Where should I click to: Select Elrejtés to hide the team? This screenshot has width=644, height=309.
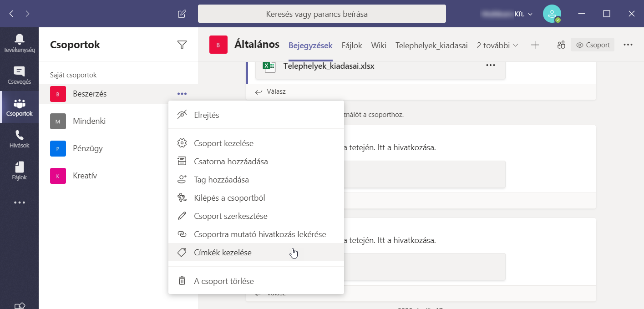[x=207, y=115]
